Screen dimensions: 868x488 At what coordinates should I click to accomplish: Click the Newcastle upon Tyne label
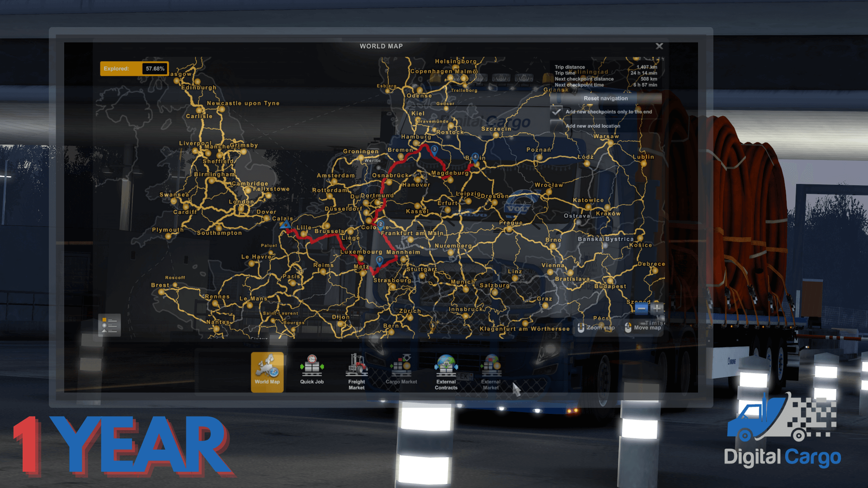click(243, 103)
